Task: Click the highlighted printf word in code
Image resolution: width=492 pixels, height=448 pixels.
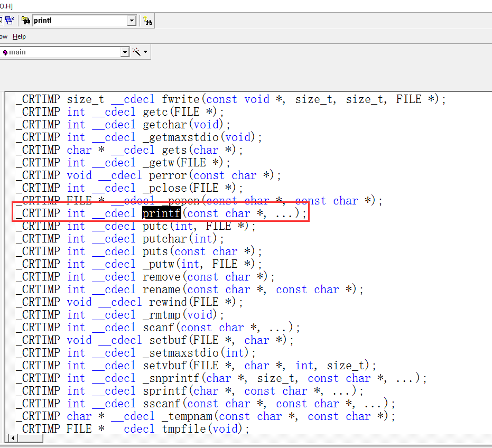Action: point(162,213)
